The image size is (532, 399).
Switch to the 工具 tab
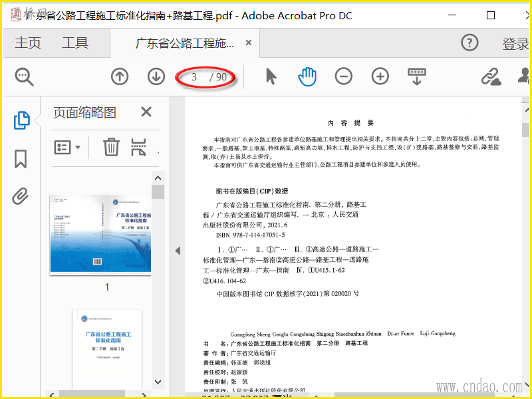pos(75,43)
